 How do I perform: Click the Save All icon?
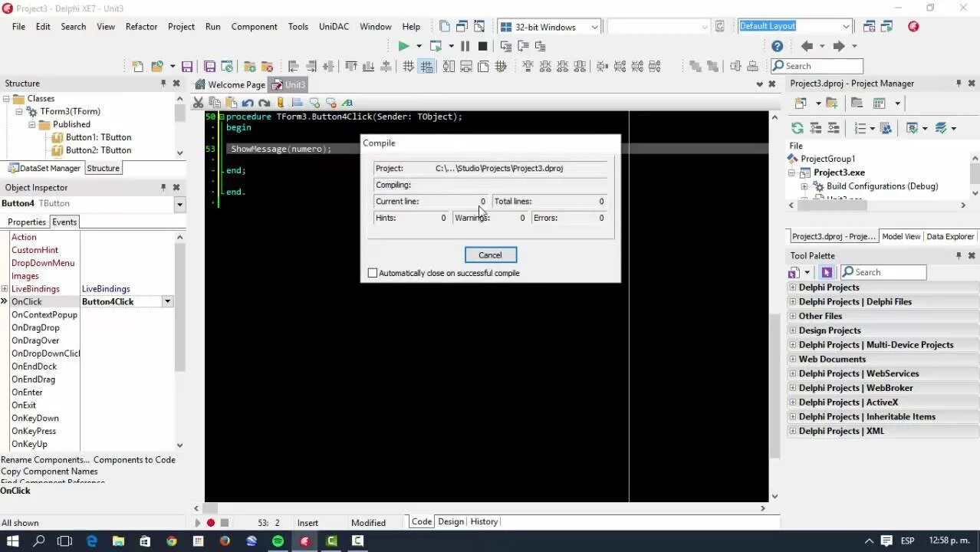209,67
